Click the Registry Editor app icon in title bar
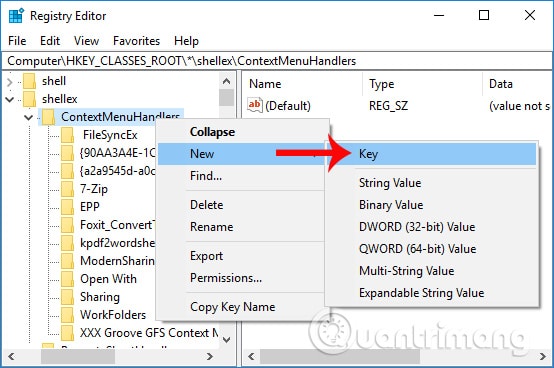 point(16,16)
